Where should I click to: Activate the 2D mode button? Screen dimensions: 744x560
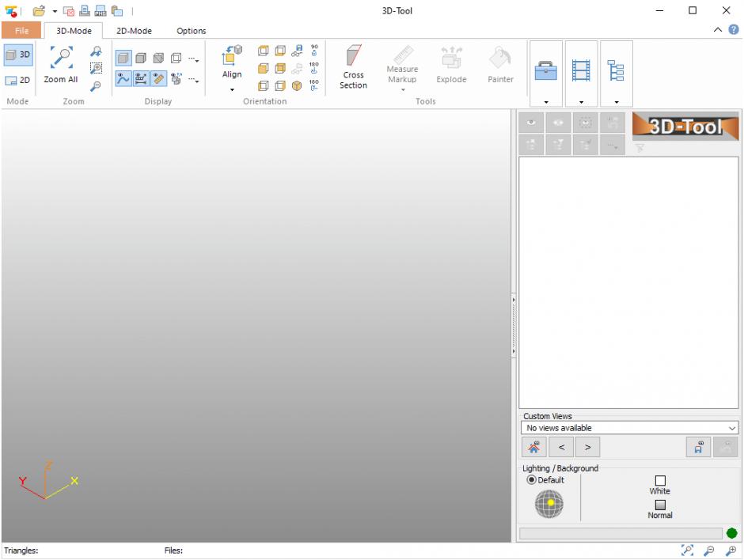18,80
